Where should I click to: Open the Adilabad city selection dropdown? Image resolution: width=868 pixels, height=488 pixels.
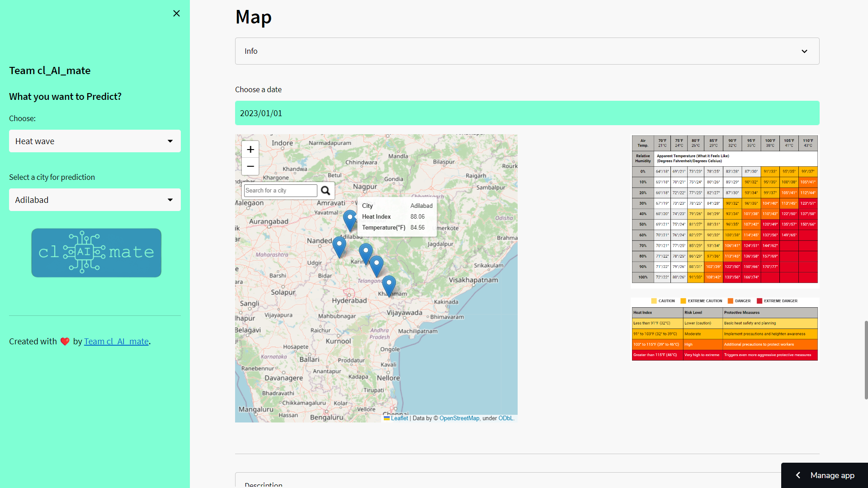click(95, 200)
